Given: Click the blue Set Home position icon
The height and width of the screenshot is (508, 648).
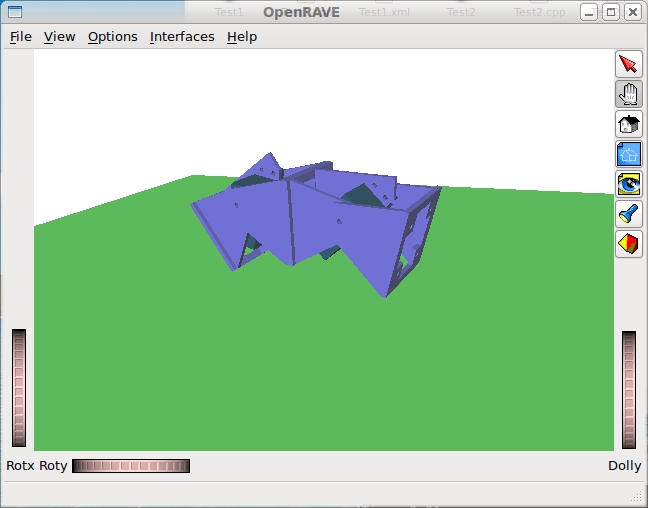Looking at the screenshot, I should 628,154.
